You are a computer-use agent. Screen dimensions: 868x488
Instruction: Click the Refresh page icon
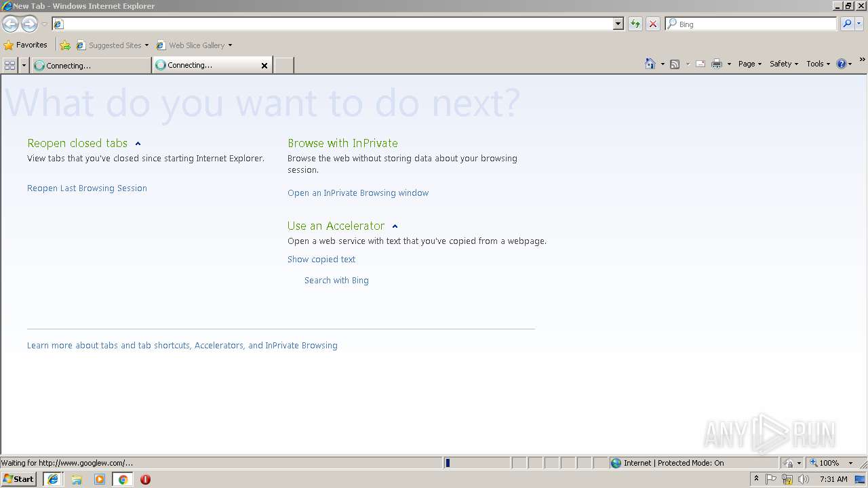click(635, 24)
